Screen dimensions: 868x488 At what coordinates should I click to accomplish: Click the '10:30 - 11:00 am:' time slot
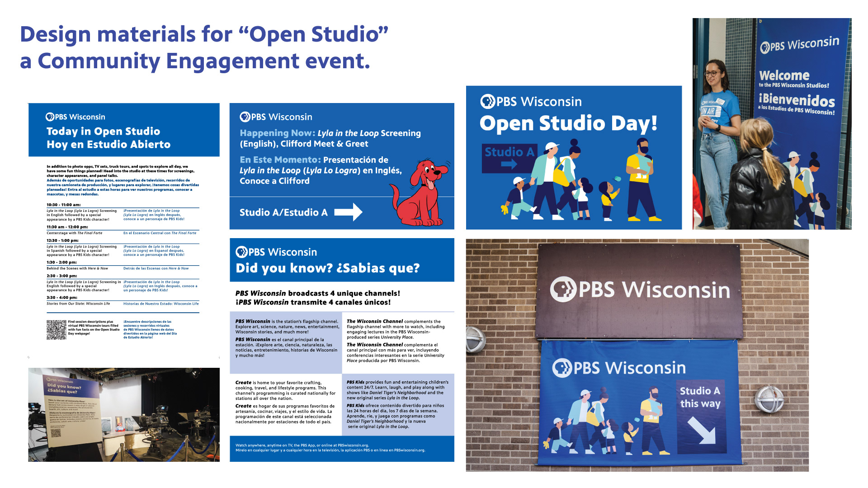pos(64,205)
